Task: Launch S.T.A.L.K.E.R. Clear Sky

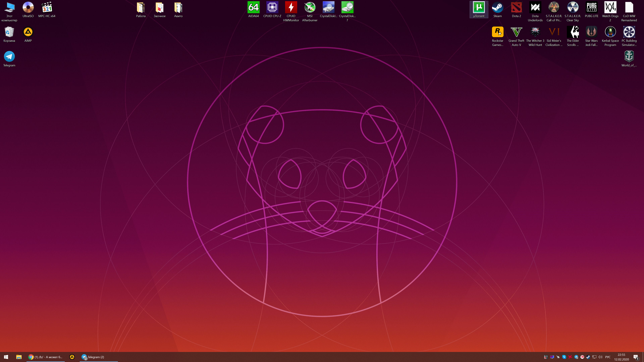Action: (x=573, y=12)
